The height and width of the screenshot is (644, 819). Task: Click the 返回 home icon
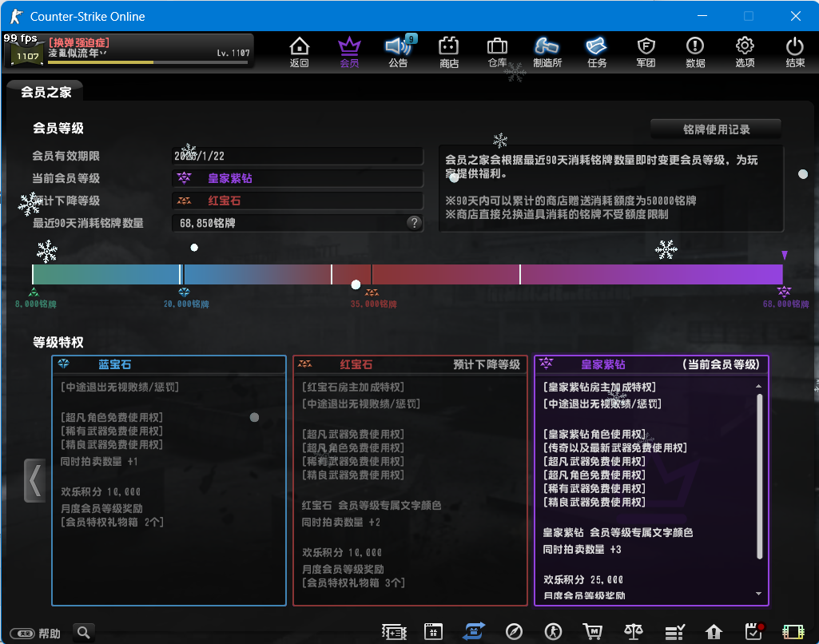(x=299, y=51)
